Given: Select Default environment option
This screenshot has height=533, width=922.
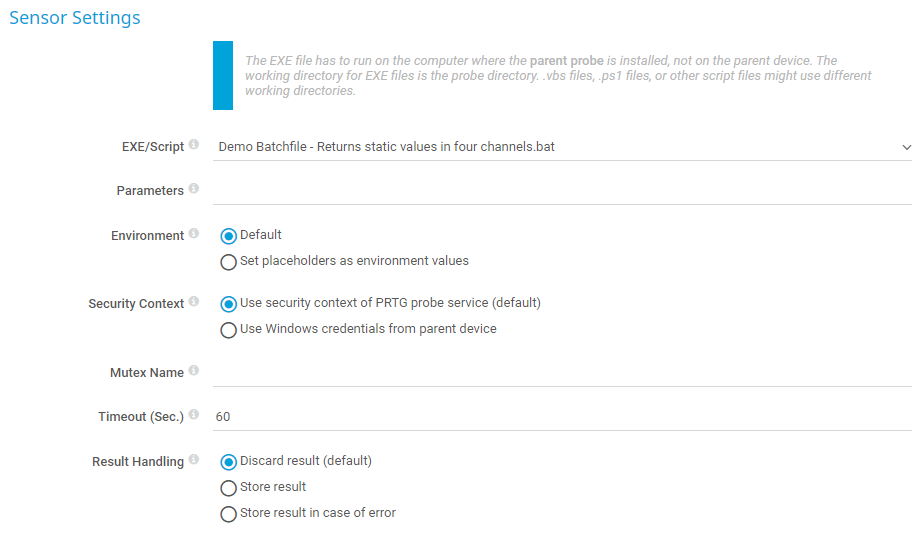Looking at the screenshot, I should point(229,236).
